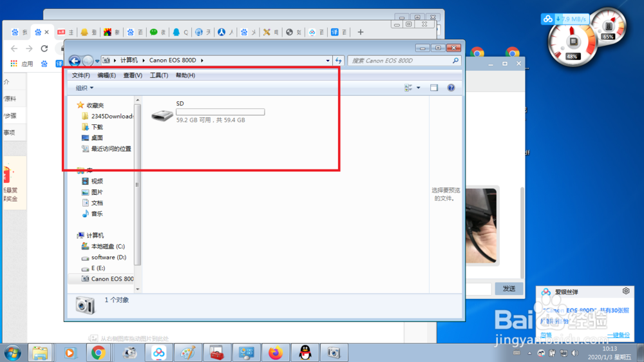Open red toolbox app from taskbar

[x=217, y=352]
